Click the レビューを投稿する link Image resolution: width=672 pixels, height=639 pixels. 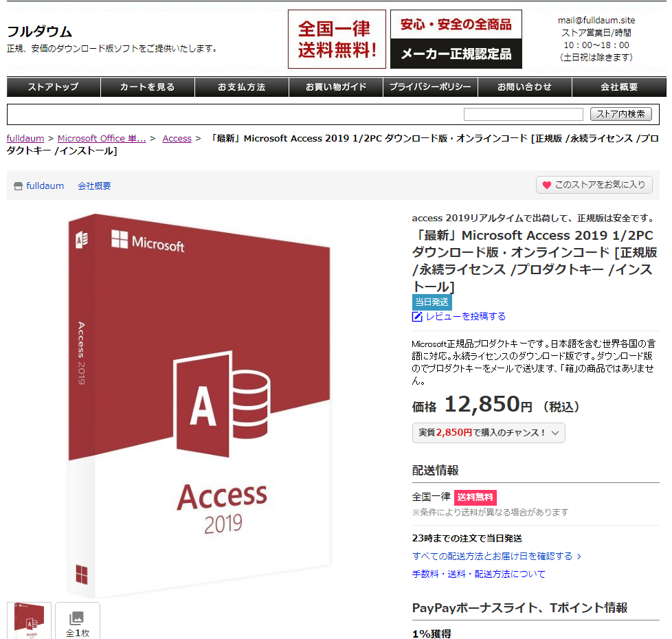466,317
